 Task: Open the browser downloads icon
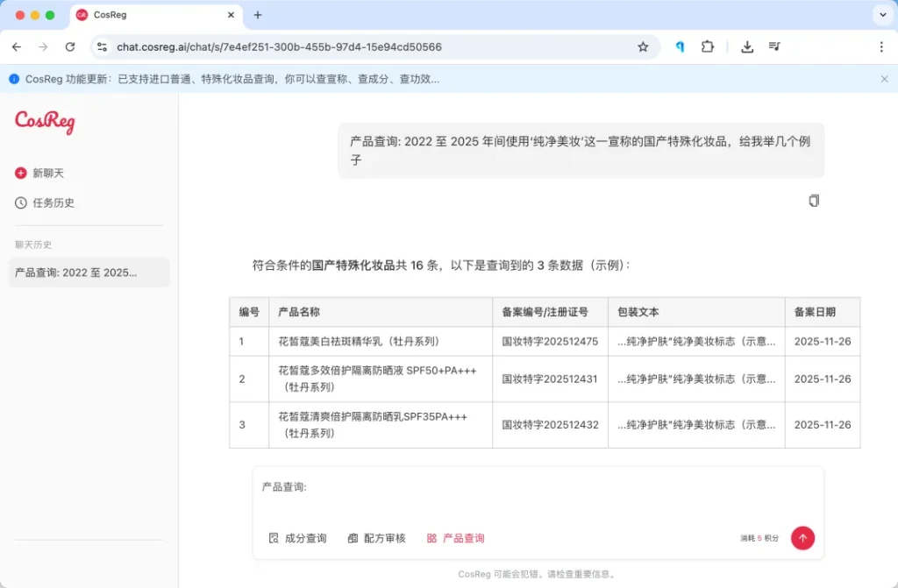[x=747, y=47]
